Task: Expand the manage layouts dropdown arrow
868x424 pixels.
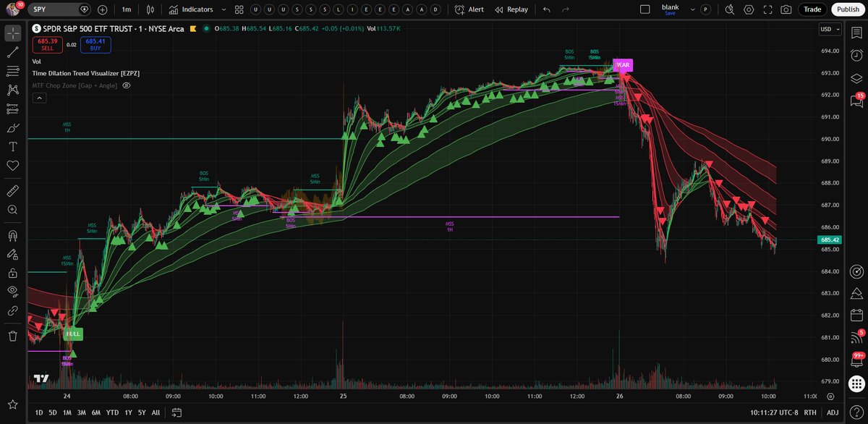Action: (693, 9)
